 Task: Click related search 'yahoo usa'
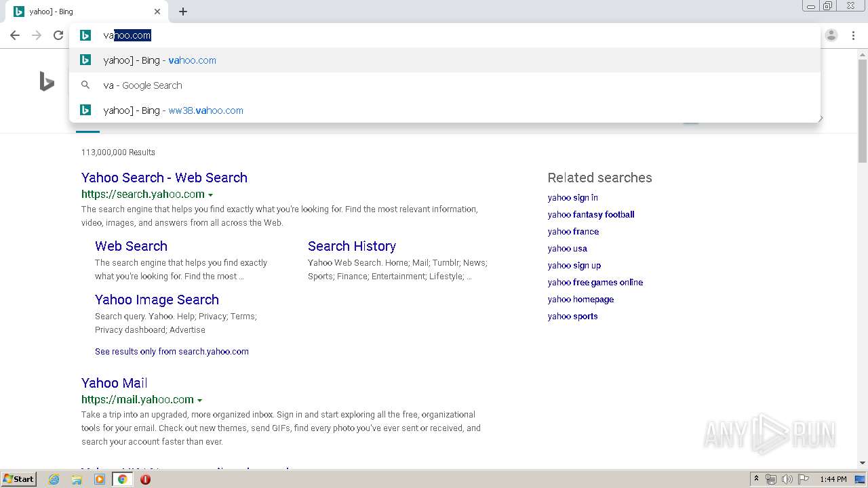click(x=568, y=248)
